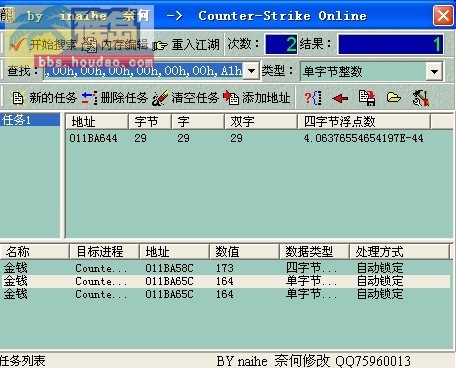Click the 四字节浮点数 column header

(x=364, y=121)
